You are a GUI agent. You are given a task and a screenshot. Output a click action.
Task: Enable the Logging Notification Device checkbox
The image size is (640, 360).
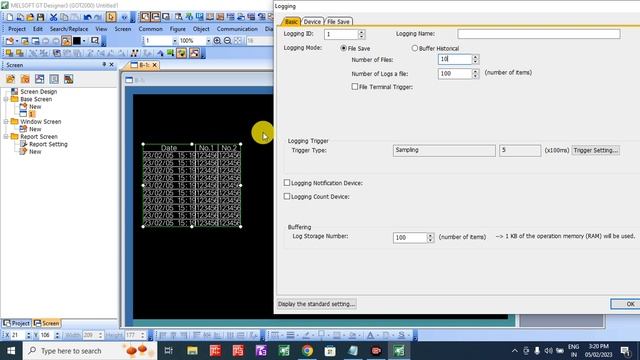(x=287, y=183)
